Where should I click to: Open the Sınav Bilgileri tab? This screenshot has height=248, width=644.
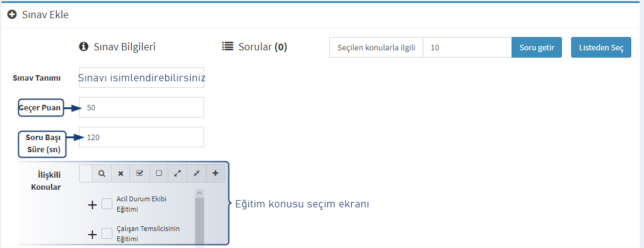point(117,47)
